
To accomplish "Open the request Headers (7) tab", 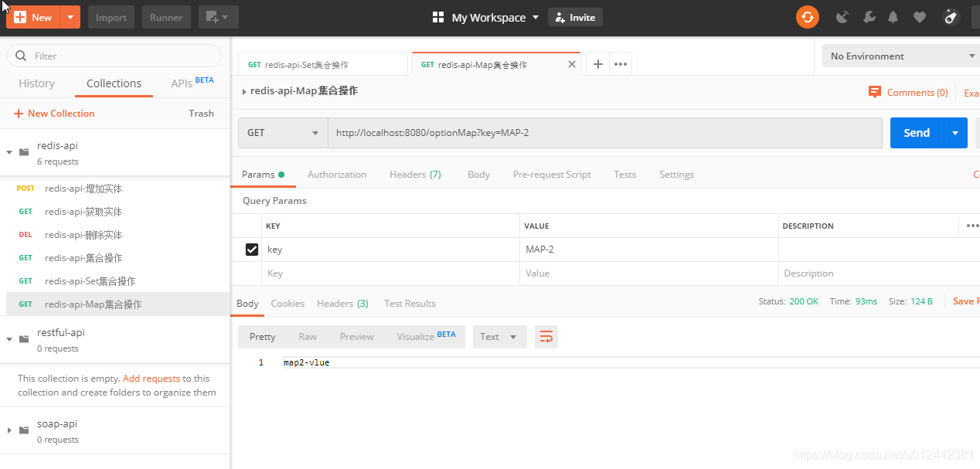I will [x=415, y=174].
